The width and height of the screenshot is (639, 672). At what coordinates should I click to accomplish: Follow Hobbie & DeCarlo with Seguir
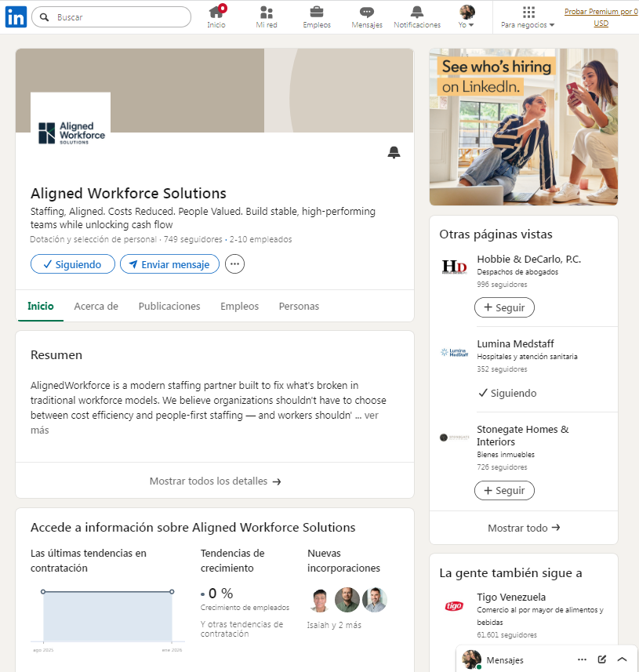(x=504, y=307)
